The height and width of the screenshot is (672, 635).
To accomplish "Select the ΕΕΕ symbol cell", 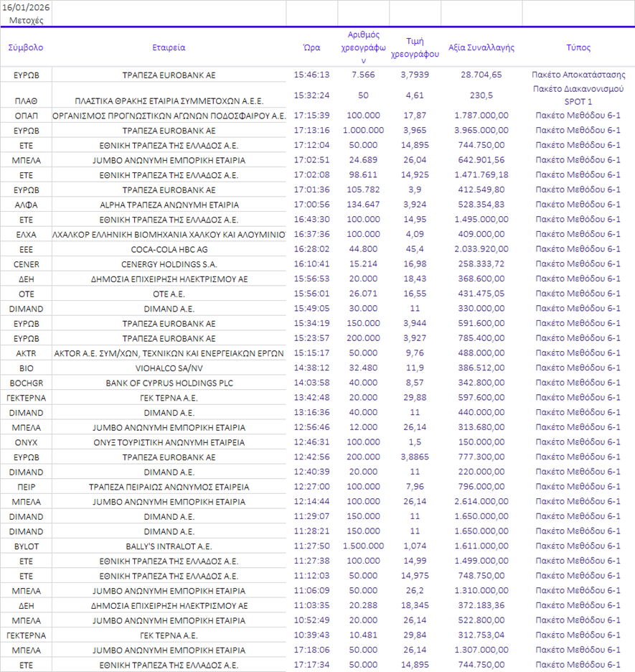I will coord(26,249).
